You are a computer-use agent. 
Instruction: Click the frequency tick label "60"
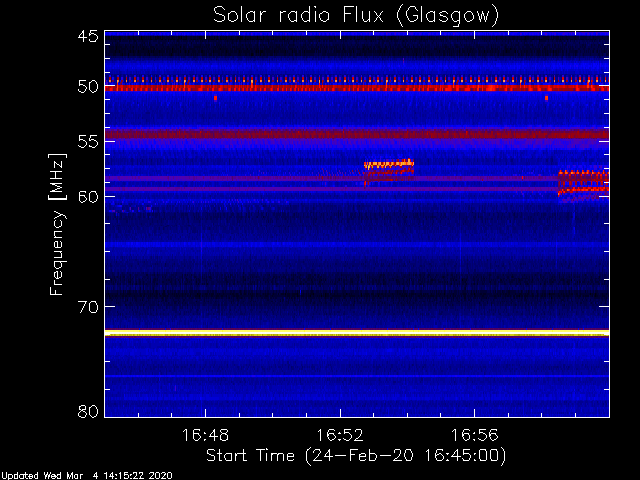point(88,197)
